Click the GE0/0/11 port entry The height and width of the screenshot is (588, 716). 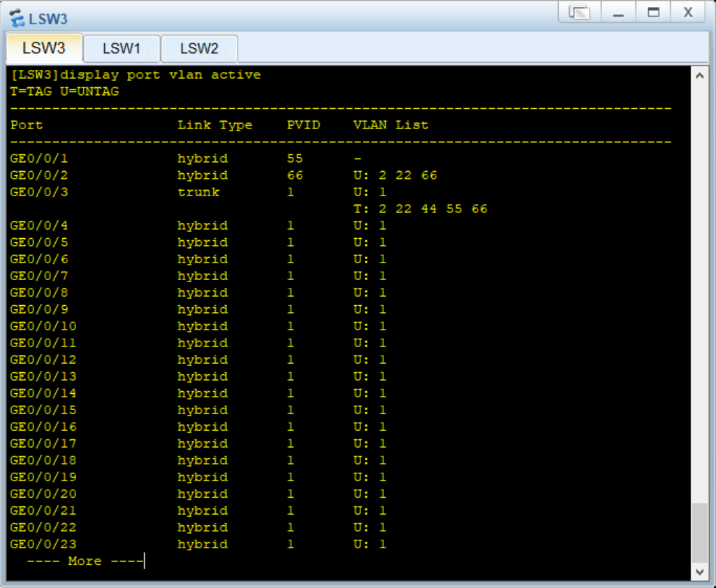tap(43, 344)
